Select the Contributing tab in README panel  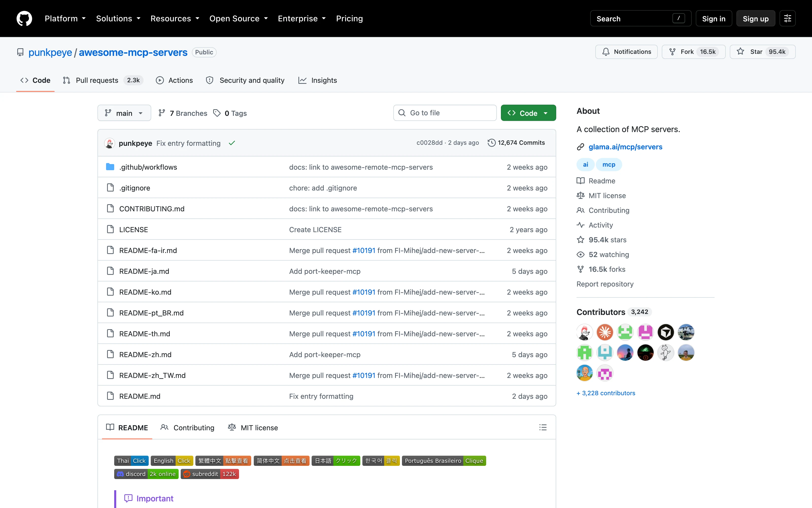[187, 427]
